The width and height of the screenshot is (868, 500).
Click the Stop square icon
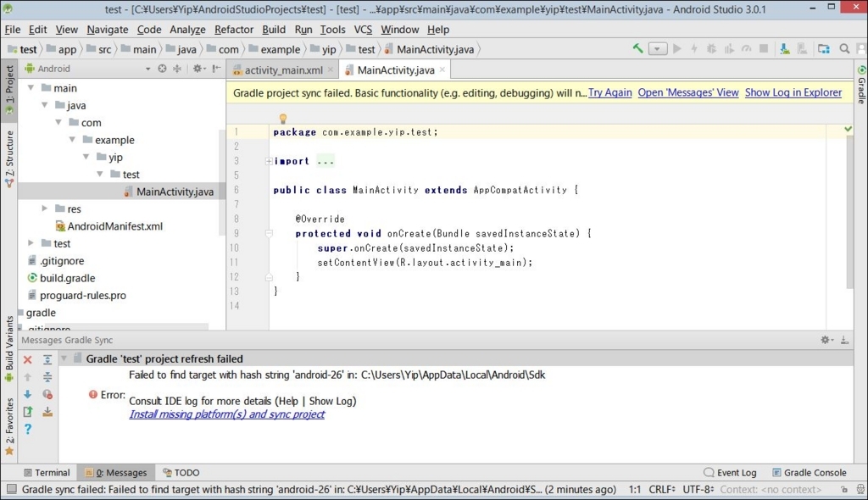click(764, 48)
